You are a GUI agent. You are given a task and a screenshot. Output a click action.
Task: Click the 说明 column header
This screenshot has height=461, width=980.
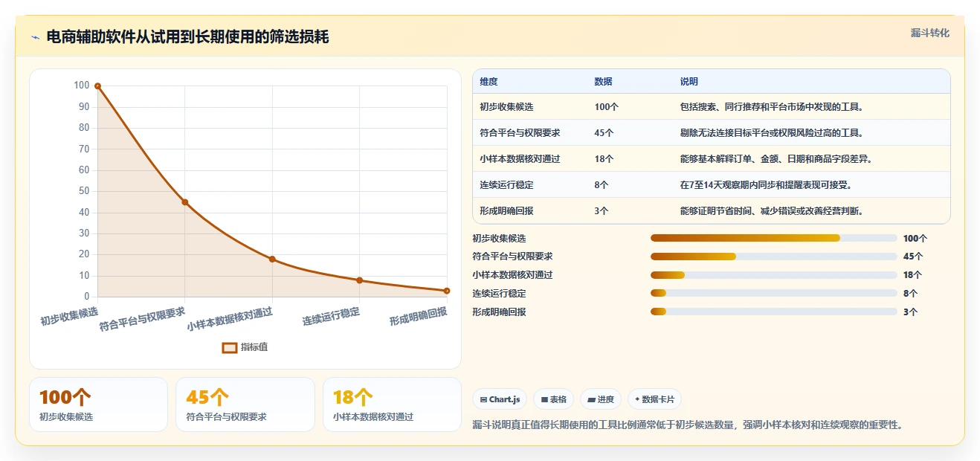point(689,81)
